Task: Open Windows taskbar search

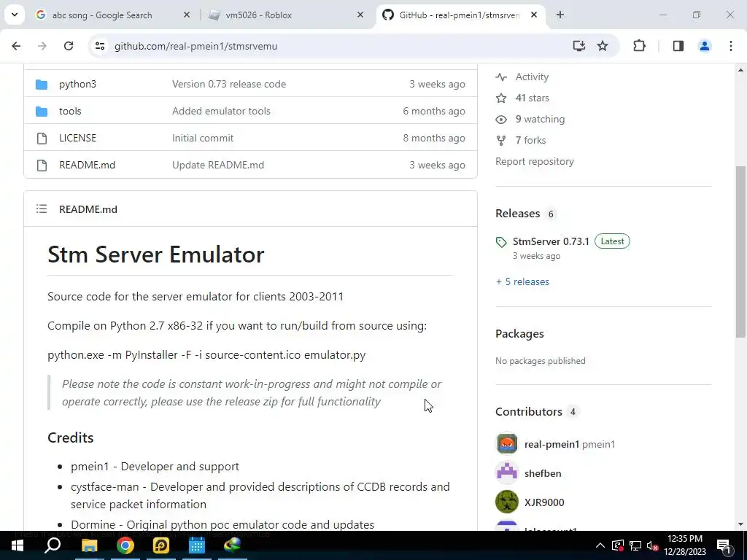Action: (x=53, y=545)
